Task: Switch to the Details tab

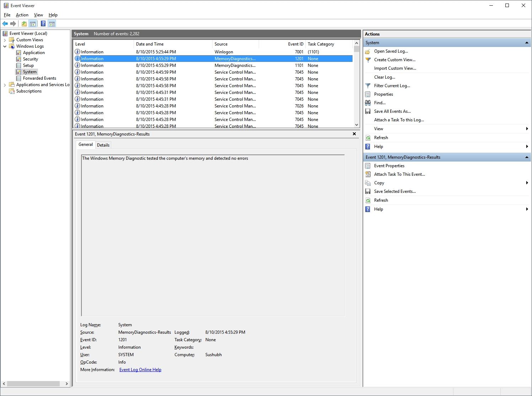Action: 103,145
